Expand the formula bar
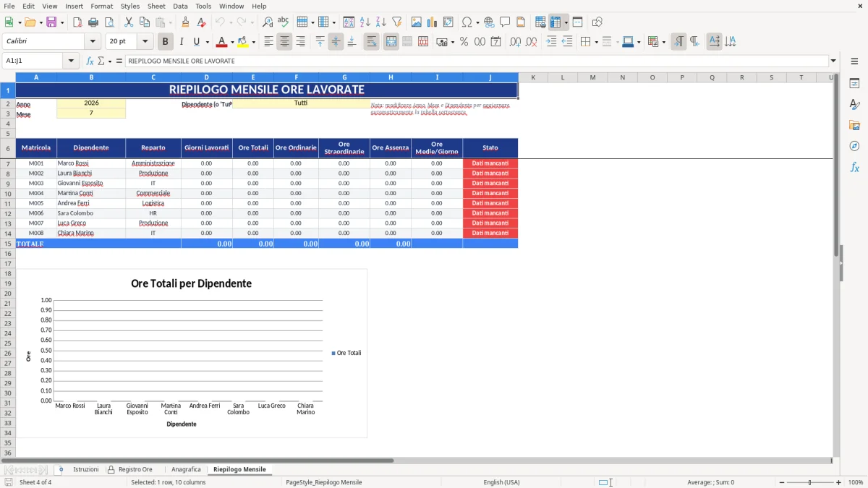This screenshot has width=868, height=488. coord(833,61)
